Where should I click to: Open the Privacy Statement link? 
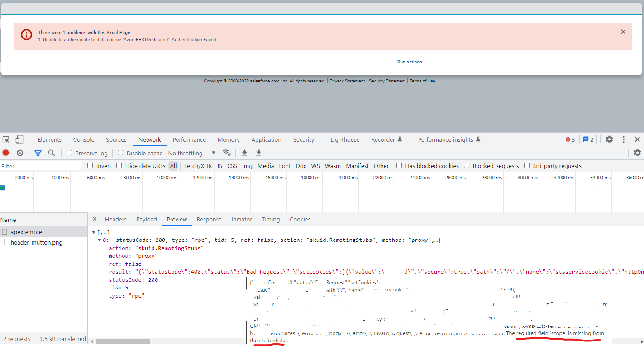347,81
